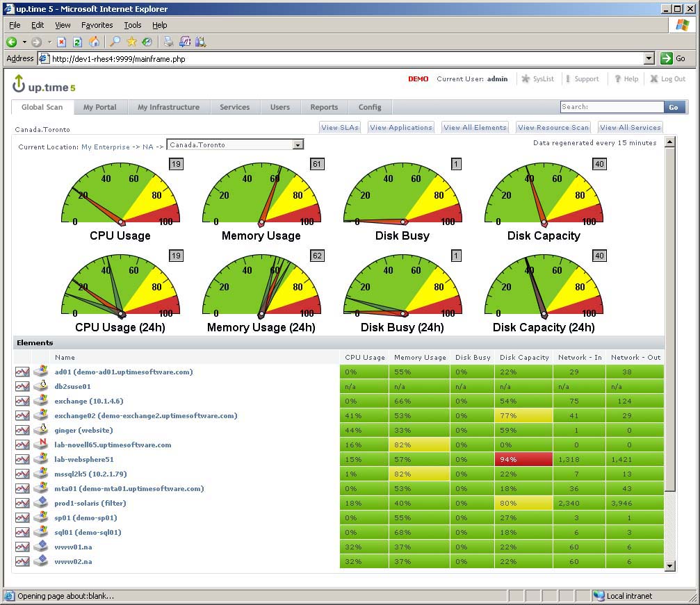
Task: Switch to the Reports tab
Action: click(x=324, y=107)
